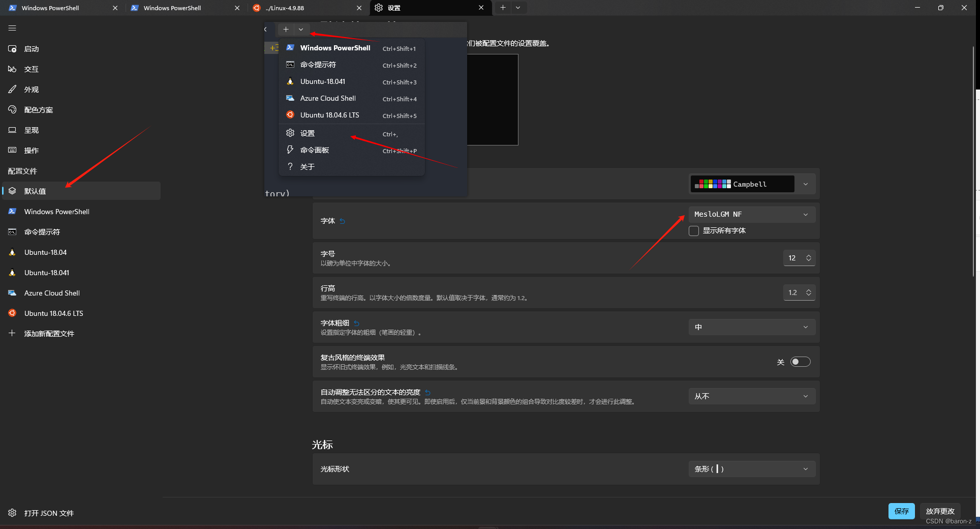Click the settings page vertical scrollbar
This screenshot has height=529, width=980.
coord(973,162)
